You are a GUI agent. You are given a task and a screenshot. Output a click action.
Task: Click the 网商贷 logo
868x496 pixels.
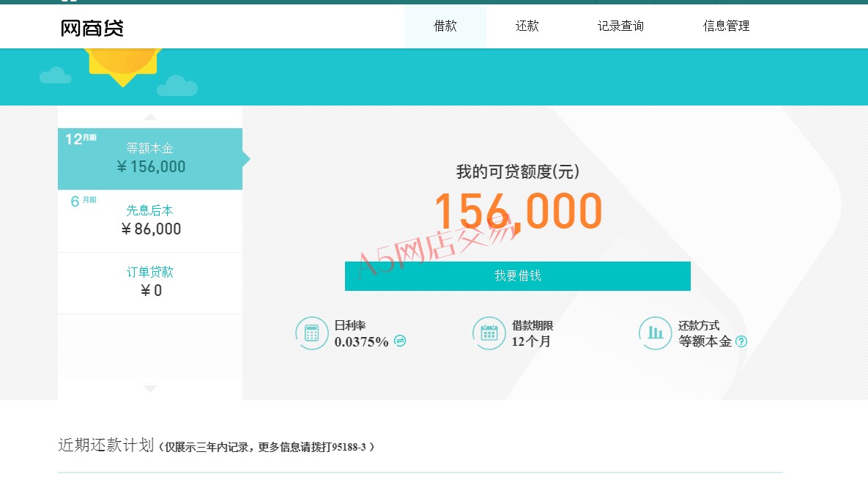pos(92,28)
